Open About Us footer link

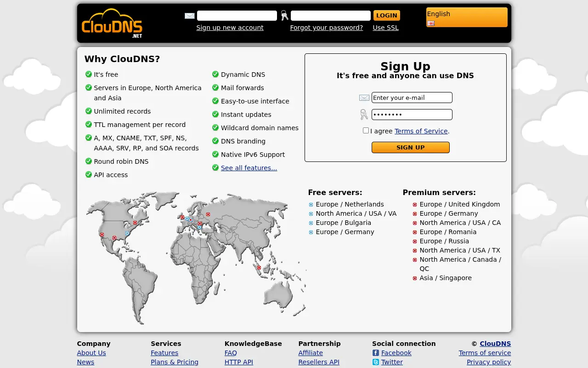[91, 353]
